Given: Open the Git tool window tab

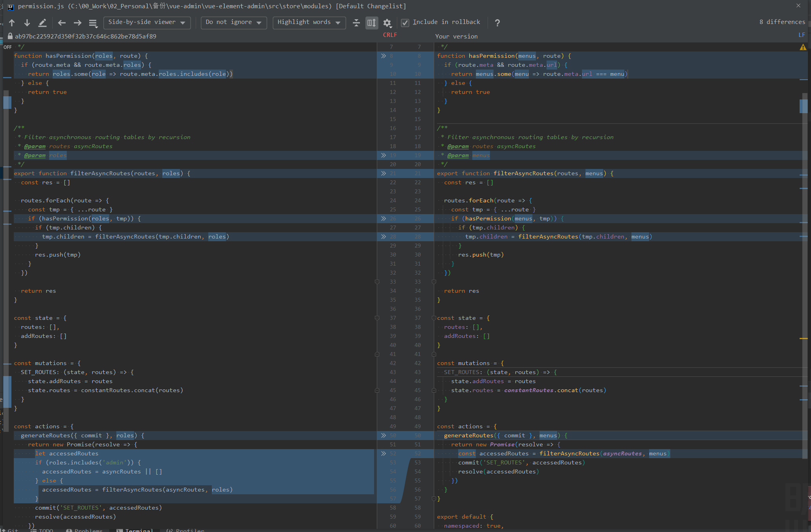Looking at the screenshot, I should click(x=10, y=530).
